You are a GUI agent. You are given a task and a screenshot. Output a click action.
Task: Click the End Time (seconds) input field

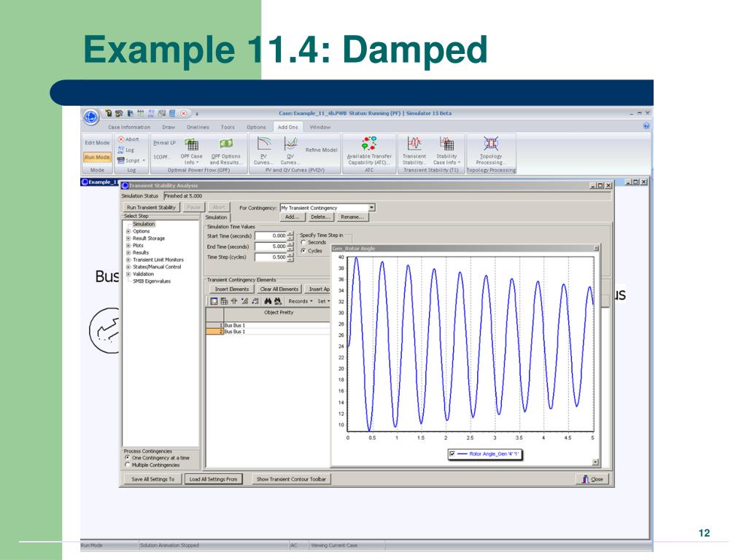271,246
